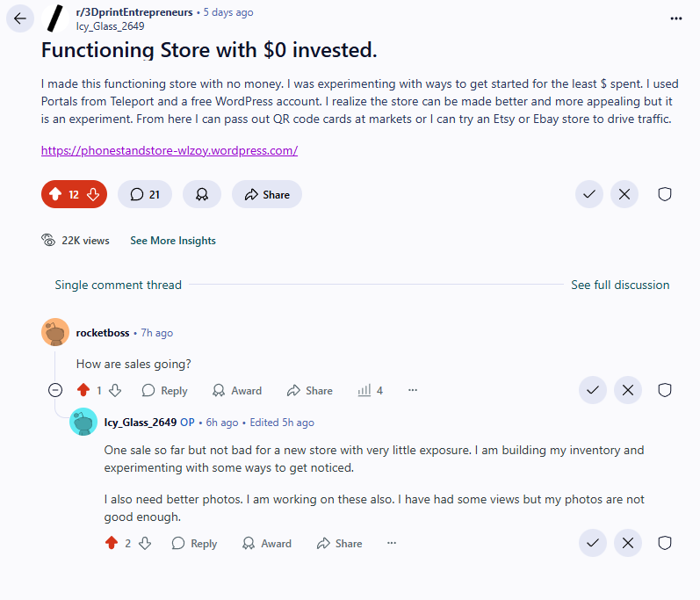Open post moderation shield menu

[665, 194]
